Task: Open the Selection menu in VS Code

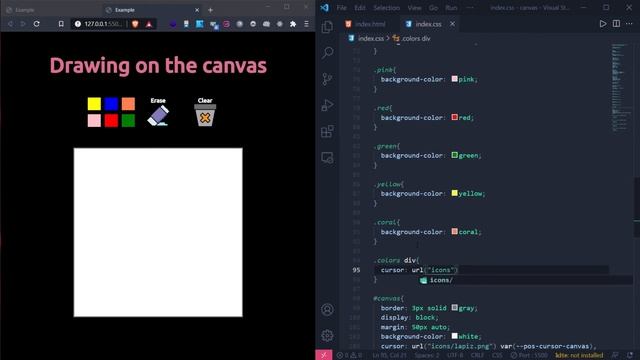Action: click(x=387, y=8)
